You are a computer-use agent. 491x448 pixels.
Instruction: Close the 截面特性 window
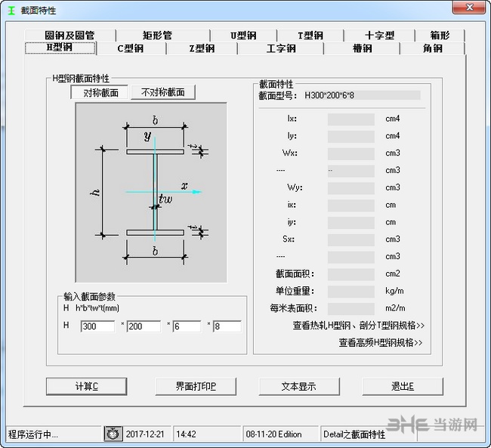(x=468, y=8)
